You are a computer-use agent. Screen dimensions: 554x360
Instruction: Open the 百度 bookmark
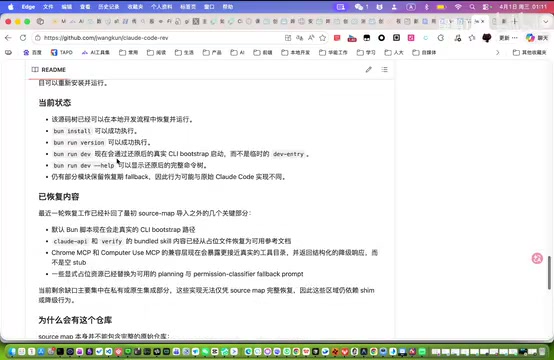32,53
